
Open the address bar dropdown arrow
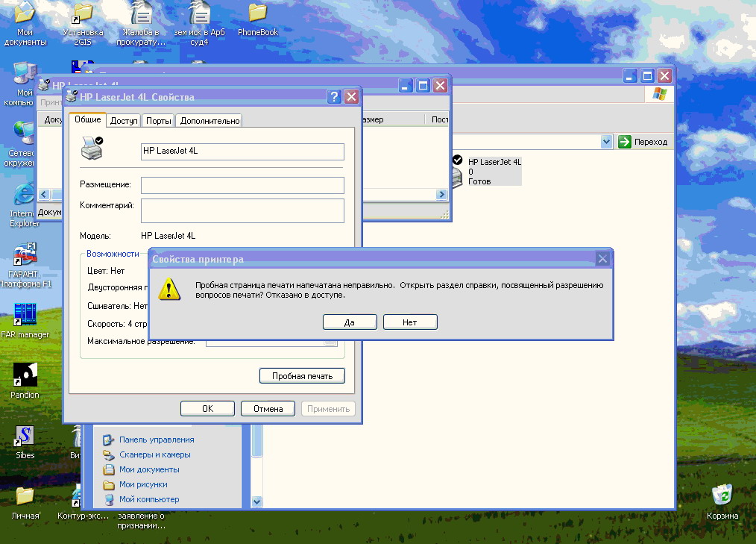607,142
